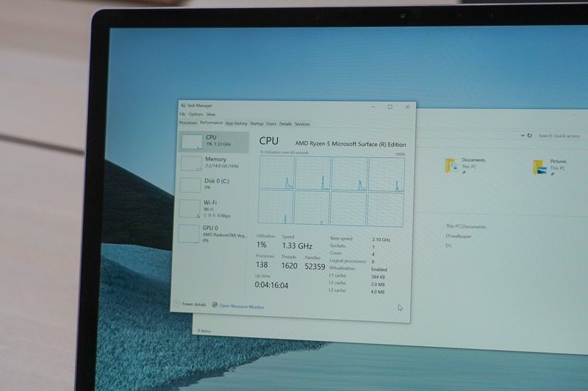Select the Memory item in the sidebar
The height and width of the screenshot is (391, 588).
212,163
